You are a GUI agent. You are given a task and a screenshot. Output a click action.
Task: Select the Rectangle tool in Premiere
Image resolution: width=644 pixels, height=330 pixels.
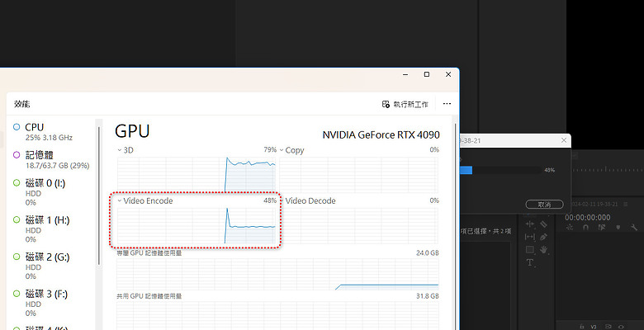coord(530,249)
